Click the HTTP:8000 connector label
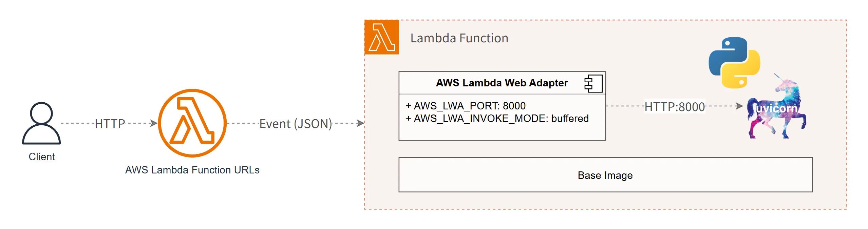Image resolution: width=868 pixels, height=229 pixels. point(675,107)
